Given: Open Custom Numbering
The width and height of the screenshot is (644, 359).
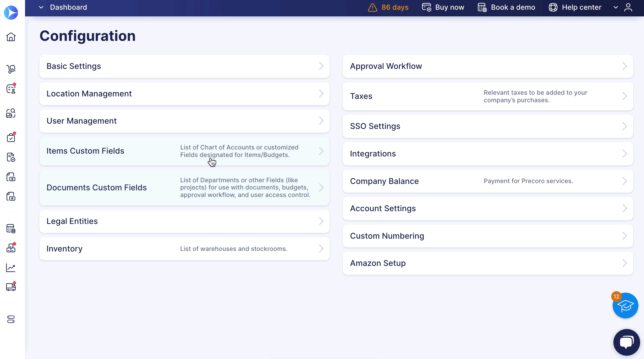Looking at the screenshot, I should (488, 236).
